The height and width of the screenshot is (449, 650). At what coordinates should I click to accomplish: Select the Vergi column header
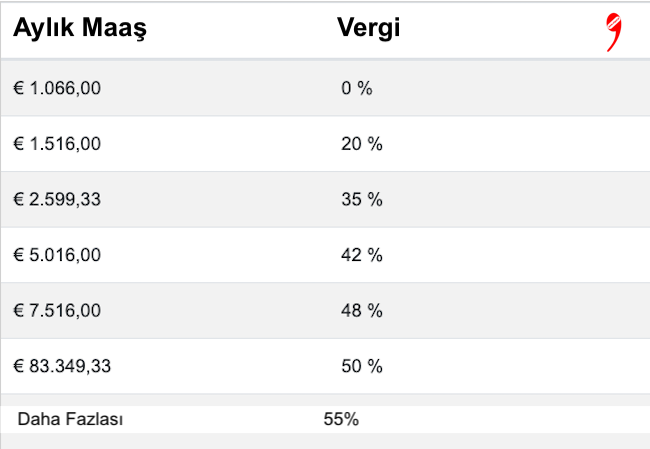point(369,28)
